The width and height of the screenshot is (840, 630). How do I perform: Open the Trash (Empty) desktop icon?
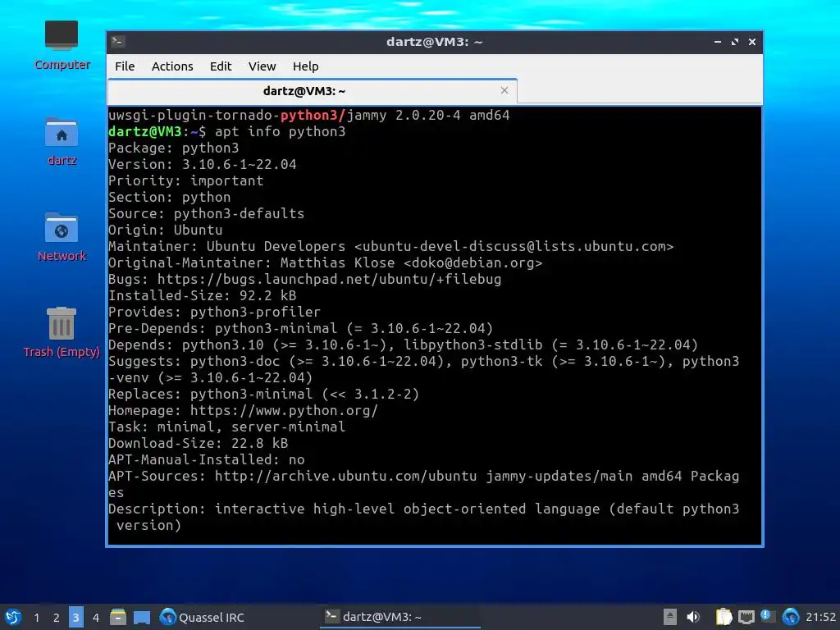(62, 332)
